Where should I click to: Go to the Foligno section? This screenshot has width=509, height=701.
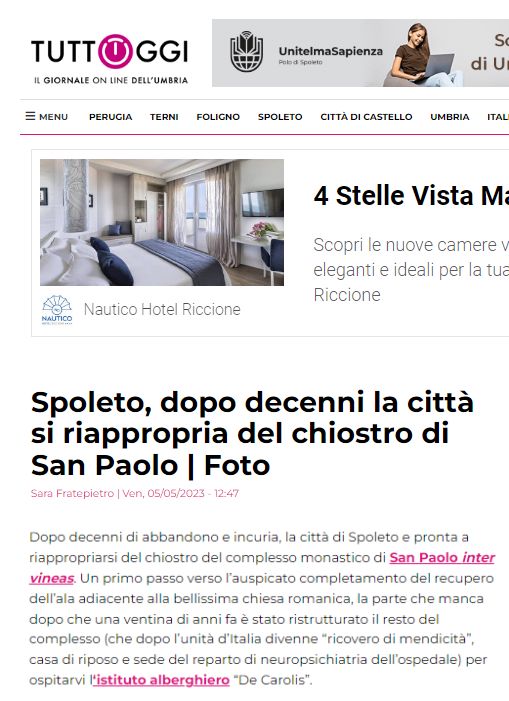(x=218, y=117)
